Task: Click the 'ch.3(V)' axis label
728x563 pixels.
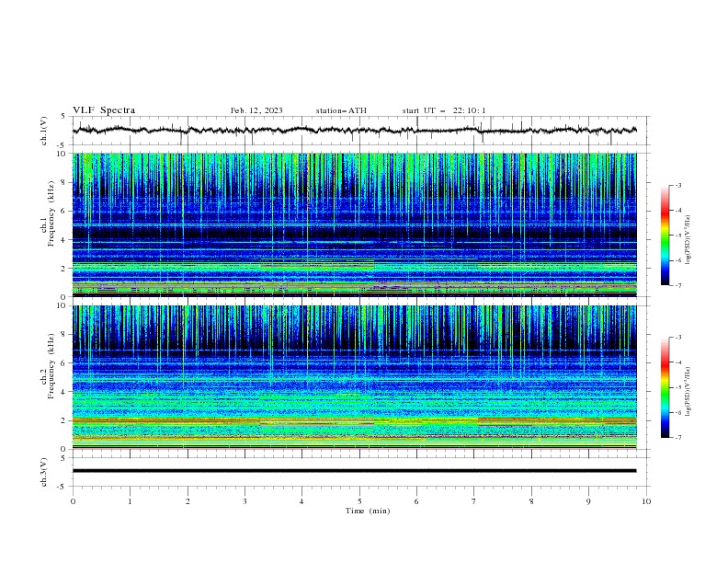Action: coord(44,472)
